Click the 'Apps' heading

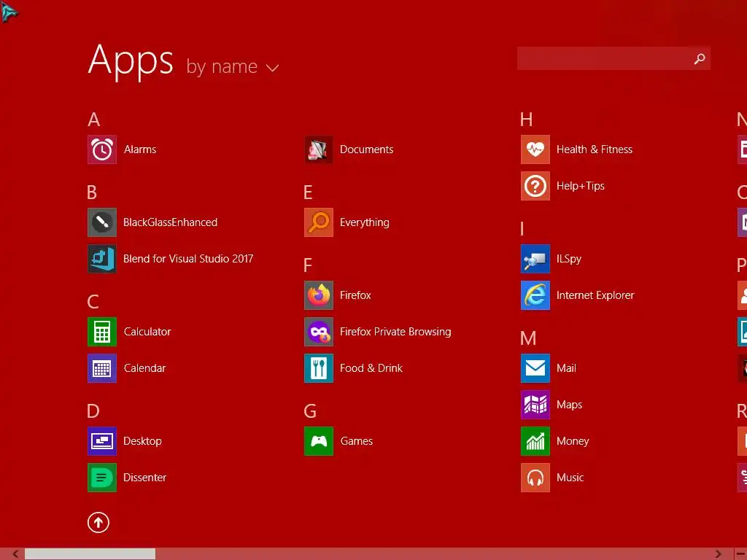pos(131,61)
